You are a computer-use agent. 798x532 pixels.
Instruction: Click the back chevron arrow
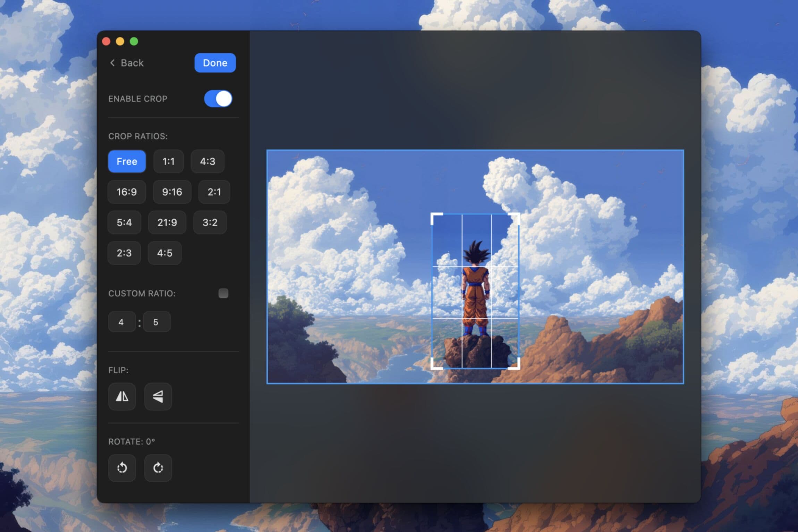coord(112,63)
